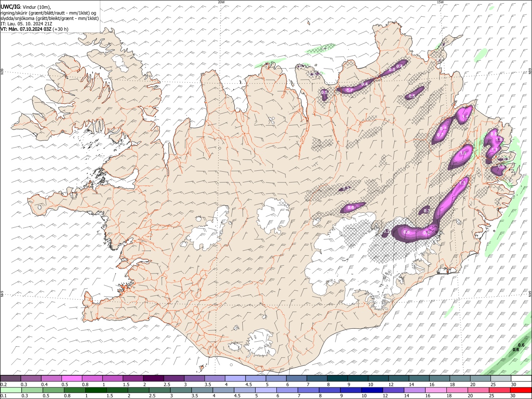Image resolution: width=532 pixels, height=399 pixels.
Task: Select the bright pink 0.5–0.8 snow-scale swatch
Action: (x=71, y=378)
